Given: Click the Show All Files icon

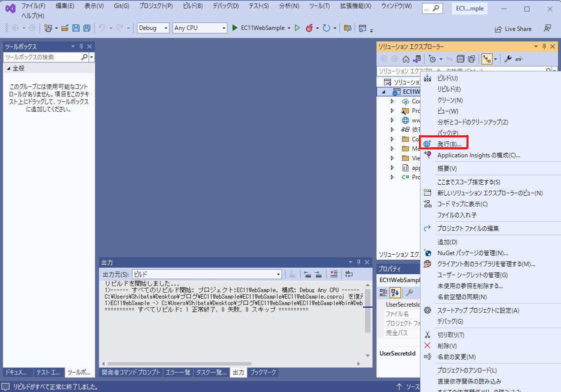Looking at the screenshot, I should (x=471, y=59).
